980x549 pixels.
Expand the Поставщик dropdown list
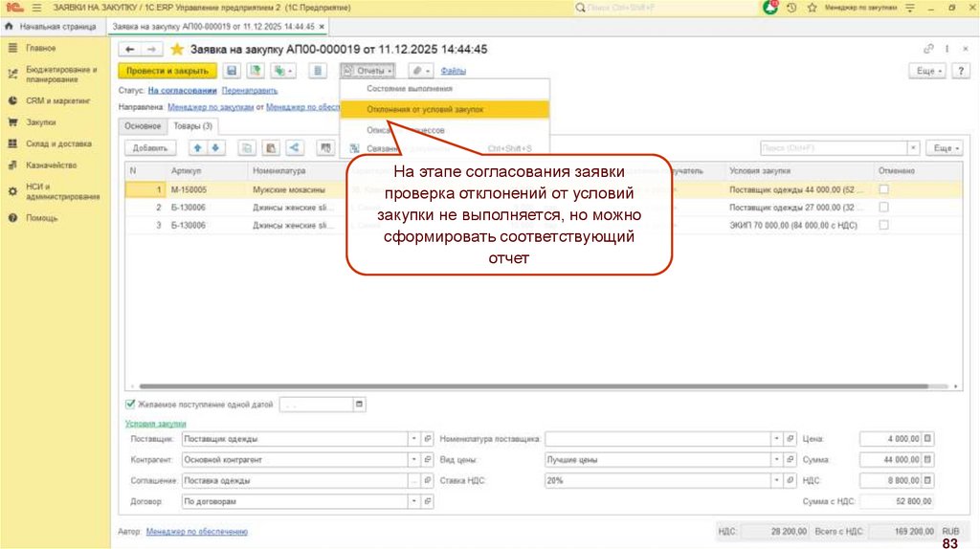click(x=414, y=439)
